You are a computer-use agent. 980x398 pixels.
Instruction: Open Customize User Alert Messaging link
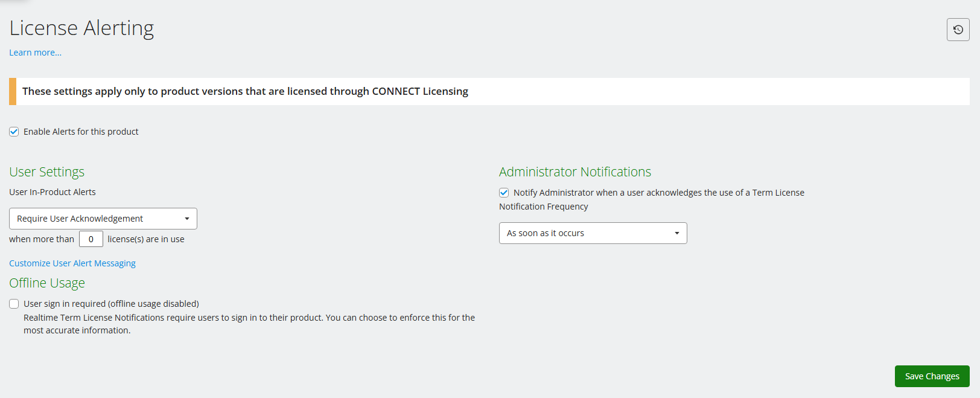click(72, 263)
